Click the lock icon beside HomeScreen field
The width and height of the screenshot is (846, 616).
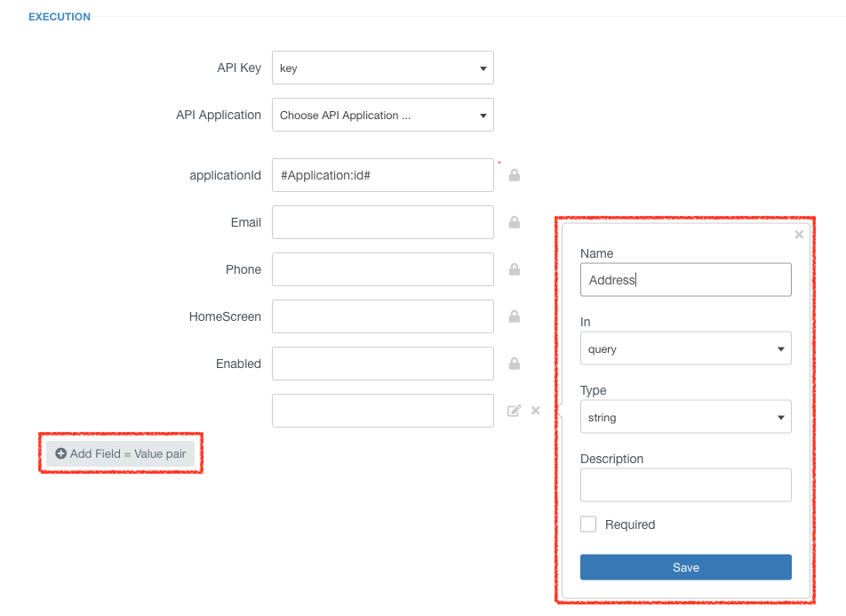[x=515, y=316]
